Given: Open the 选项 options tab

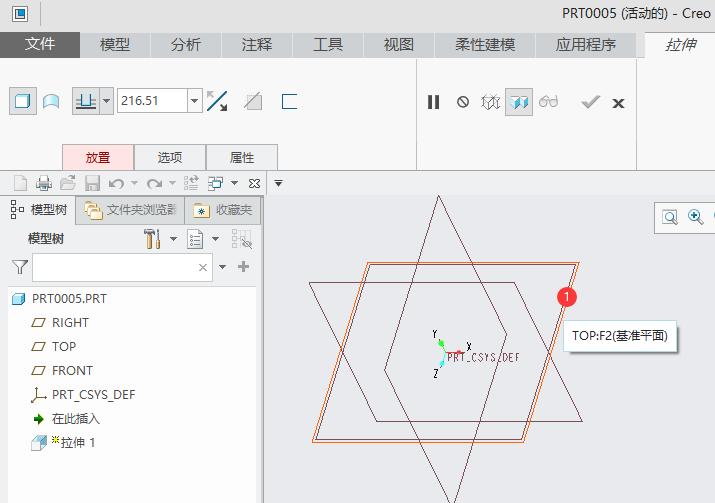Looking at the screenshot, I should tap(170, 157).
